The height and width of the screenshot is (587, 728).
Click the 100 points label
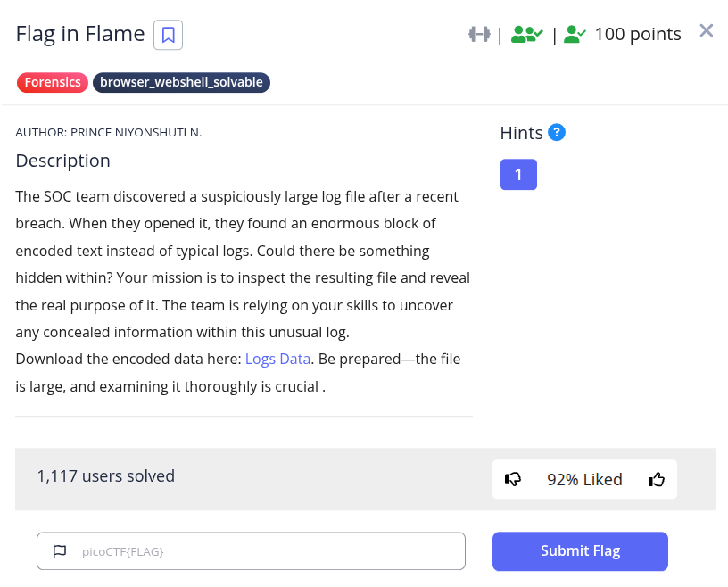click(637, 35)
